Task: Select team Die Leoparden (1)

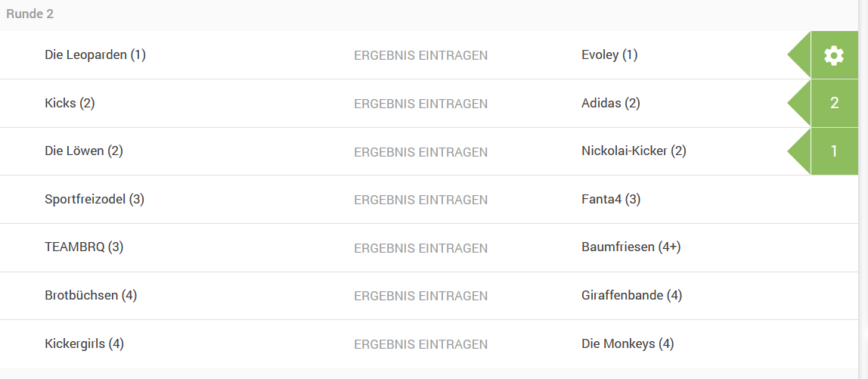Action: coord(95,55)
